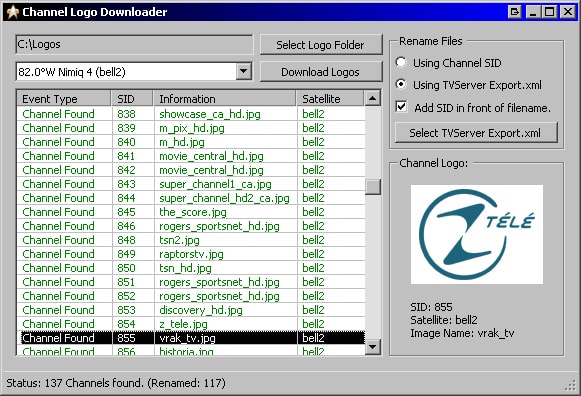Click the extra title bar button beside minimize
The height and width of the screenshot is (396, 581).
[515, 12]
